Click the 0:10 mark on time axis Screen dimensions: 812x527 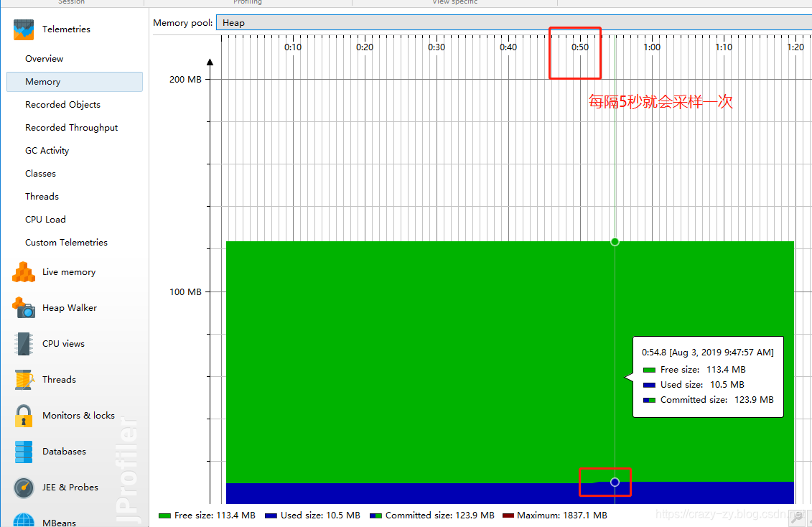(x=293, y=47)
